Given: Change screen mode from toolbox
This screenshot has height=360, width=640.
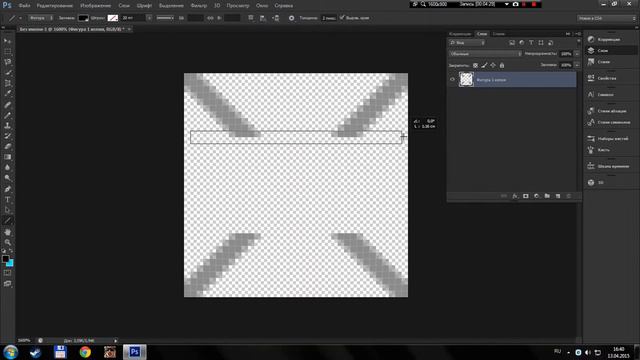Looking at the screenshot, I should [x=7, y=284].
